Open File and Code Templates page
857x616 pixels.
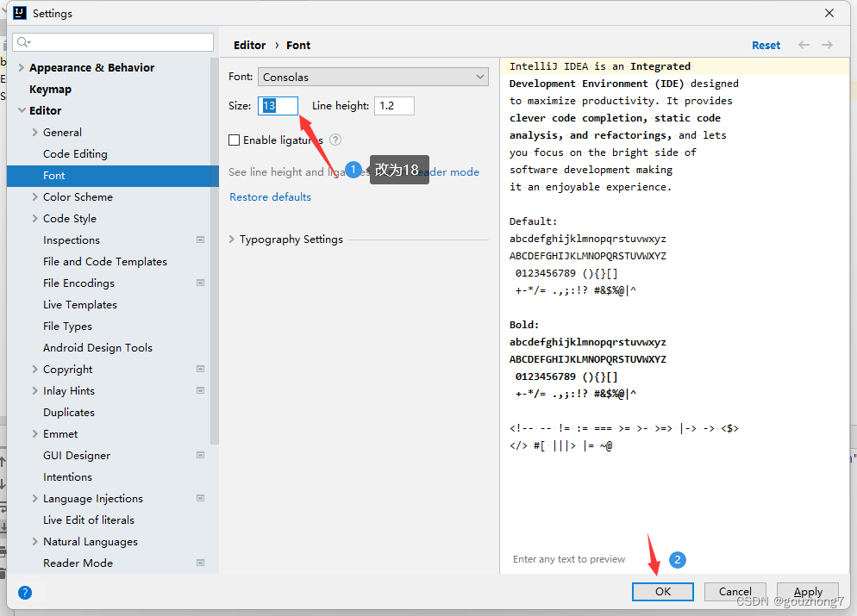click(x=105, y=262)
